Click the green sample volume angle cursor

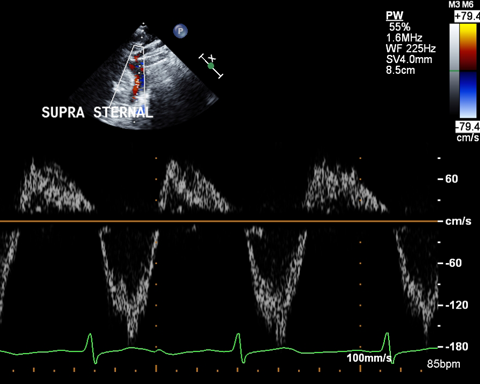coord(211,66)
